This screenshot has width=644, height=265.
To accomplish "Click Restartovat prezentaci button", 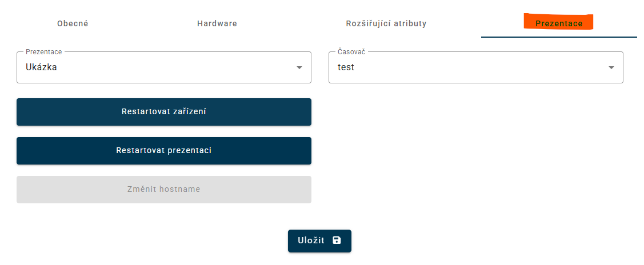I will (x=164, y=151).
